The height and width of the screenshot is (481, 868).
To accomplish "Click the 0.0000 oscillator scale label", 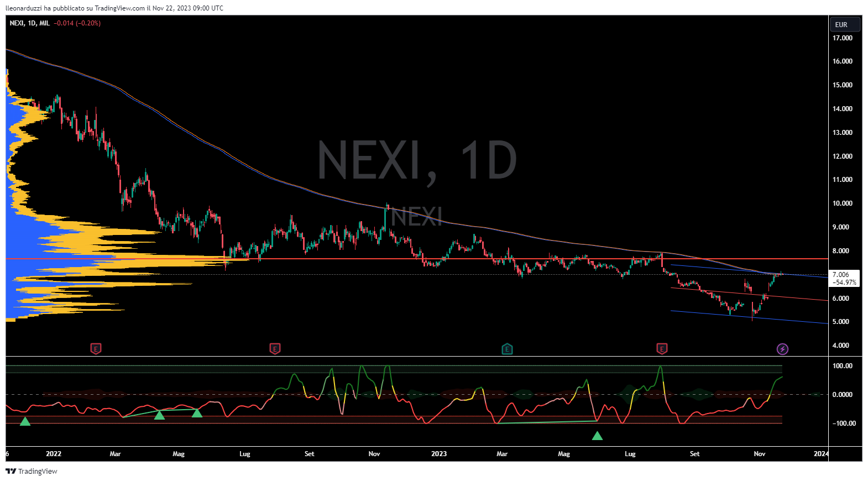I will 843,395.
